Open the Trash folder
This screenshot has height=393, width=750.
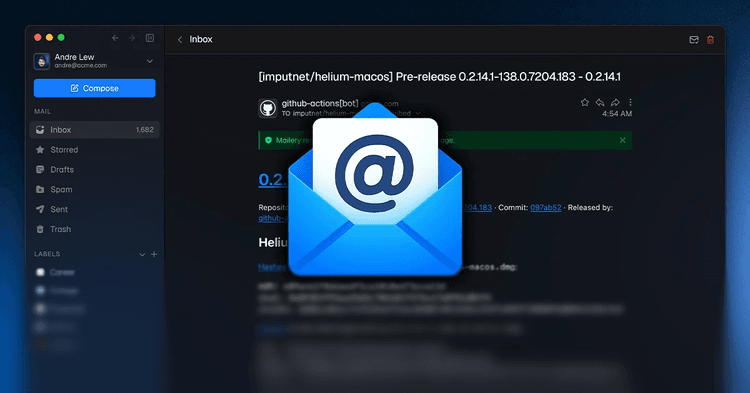click(94, 229)
